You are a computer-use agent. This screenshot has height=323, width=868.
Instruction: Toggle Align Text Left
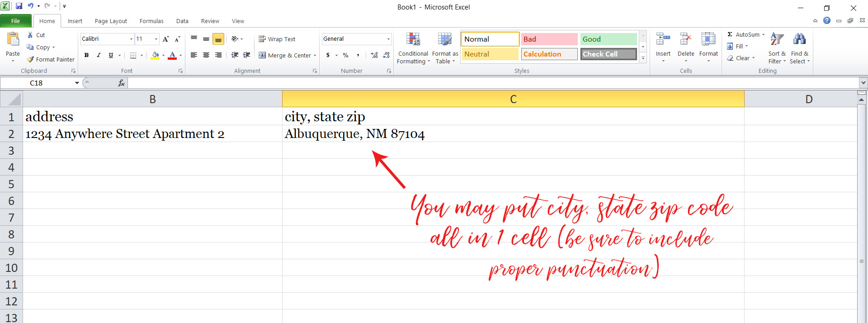194,55
